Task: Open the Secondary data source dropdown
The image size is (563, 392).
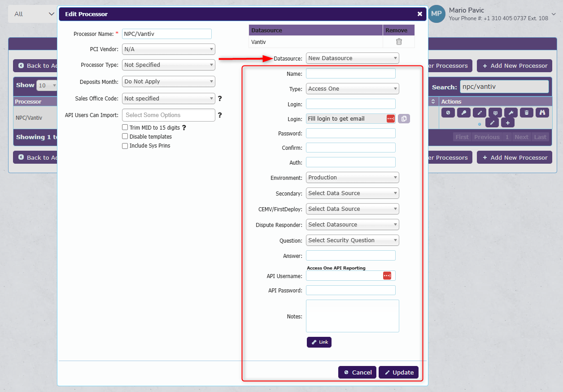Action: [353, 193]
